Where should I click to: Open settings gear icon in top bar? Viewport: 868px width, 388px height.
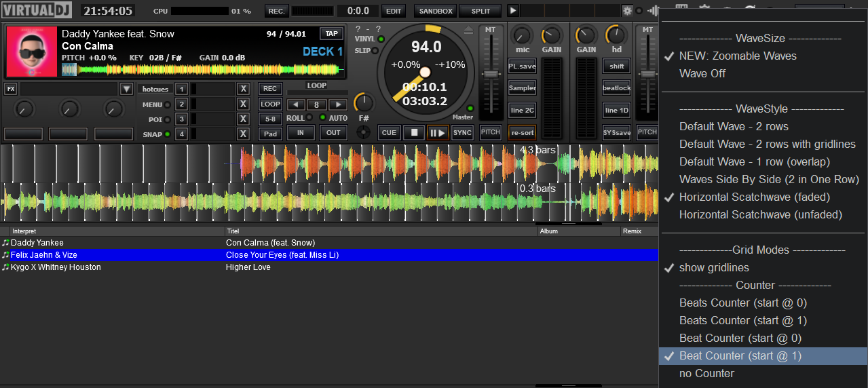point(627,11)
